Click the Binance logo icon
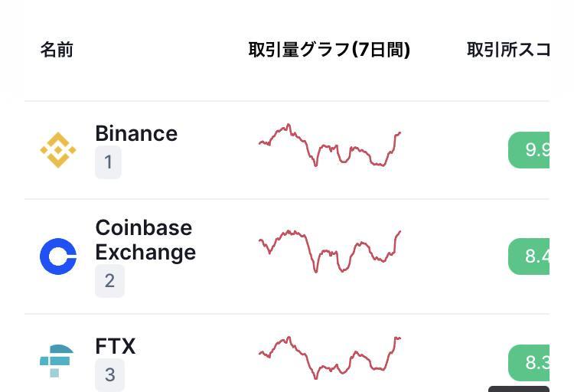Viewport: 574px width, 392px height. pyautogui.click(x=58, y=149)
